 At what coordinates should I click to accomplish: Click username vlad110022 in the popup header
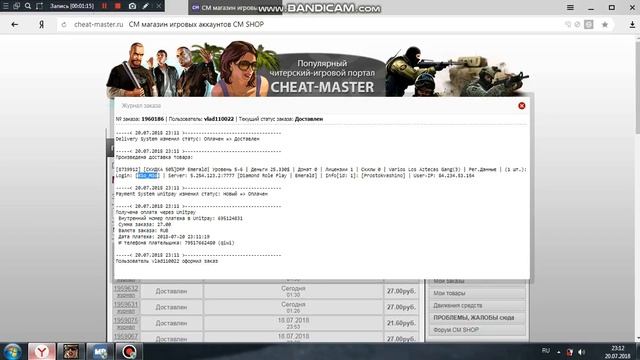219,119
